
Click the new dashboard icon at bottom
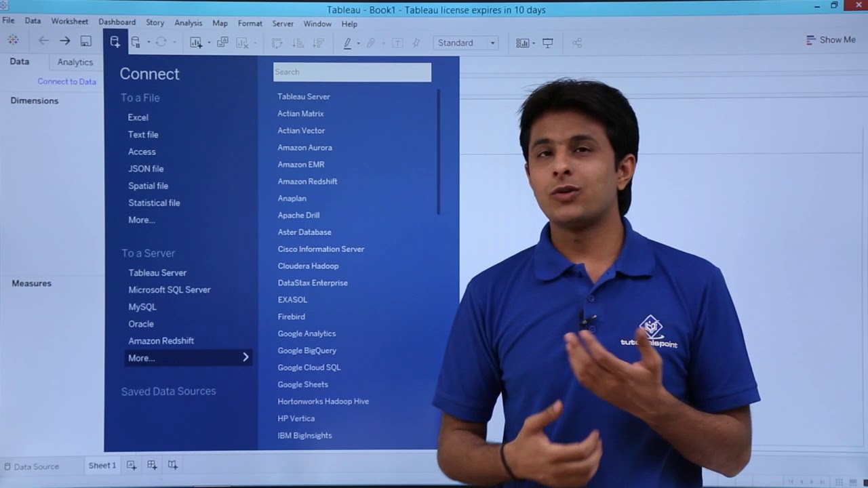pyautogui.click(x=152, y=465)
